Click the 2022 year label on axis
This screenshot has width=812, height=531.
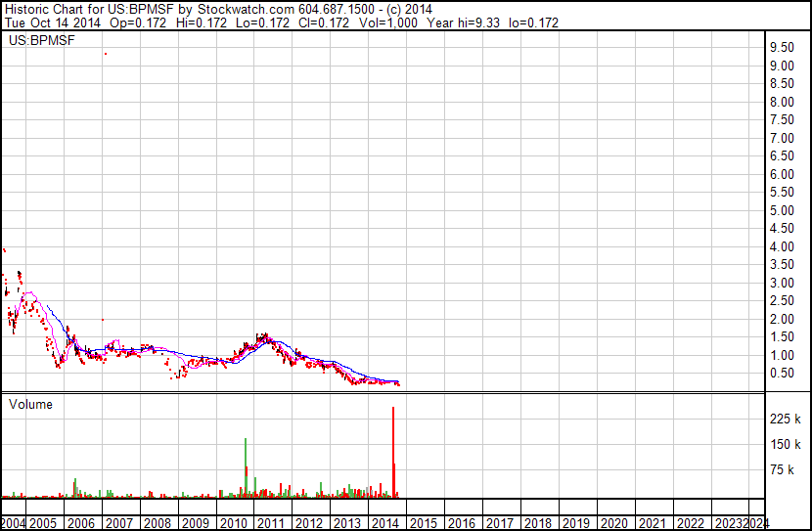(x=691, y=523)
